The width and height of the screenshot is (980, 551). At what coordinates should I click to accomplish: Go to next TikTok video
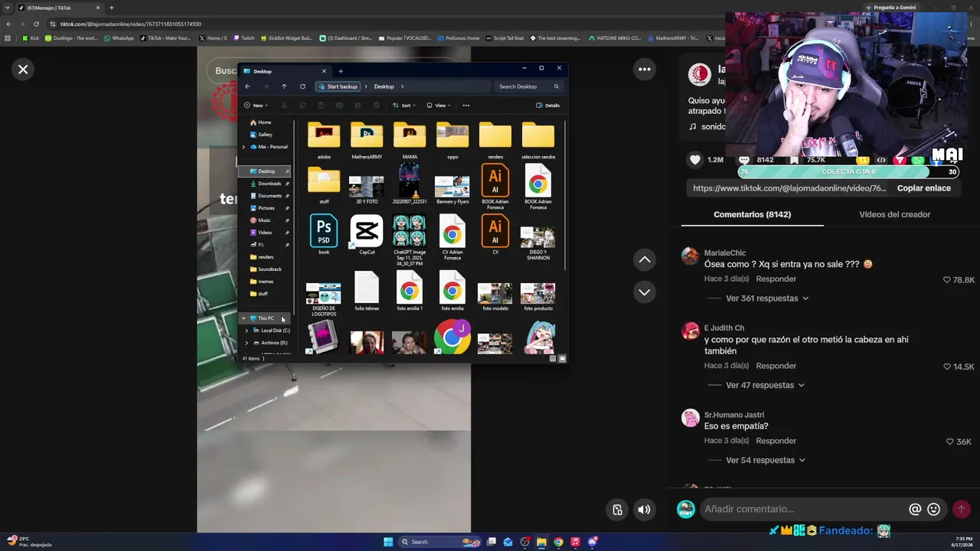tap(645, 292)
